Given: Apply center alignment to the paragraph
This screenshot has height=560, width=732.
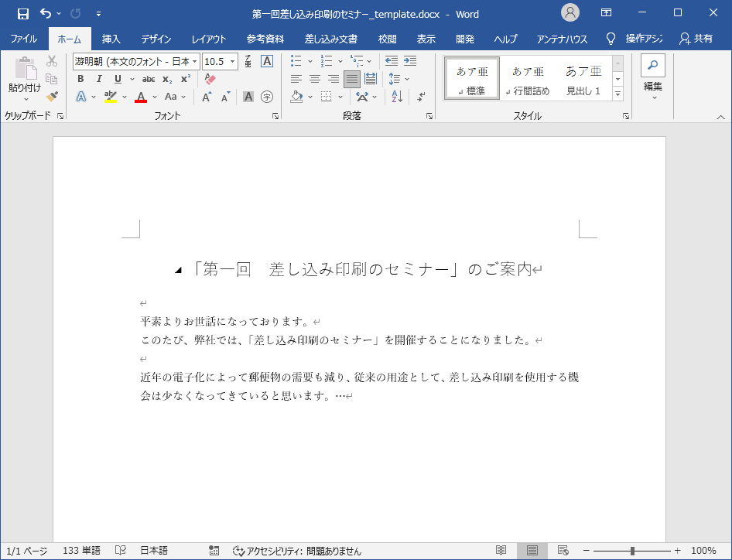Looking at the screenshot, I should (x=315, y=79).
